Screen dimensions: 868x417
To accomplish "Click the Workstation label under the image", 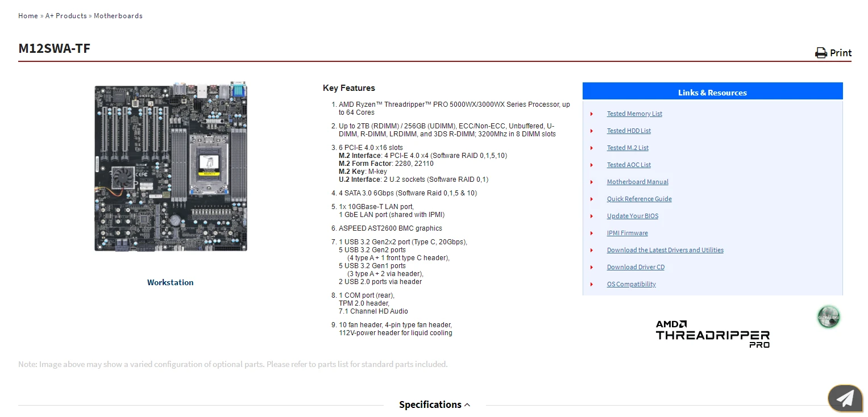I will [x=171, y=282].
